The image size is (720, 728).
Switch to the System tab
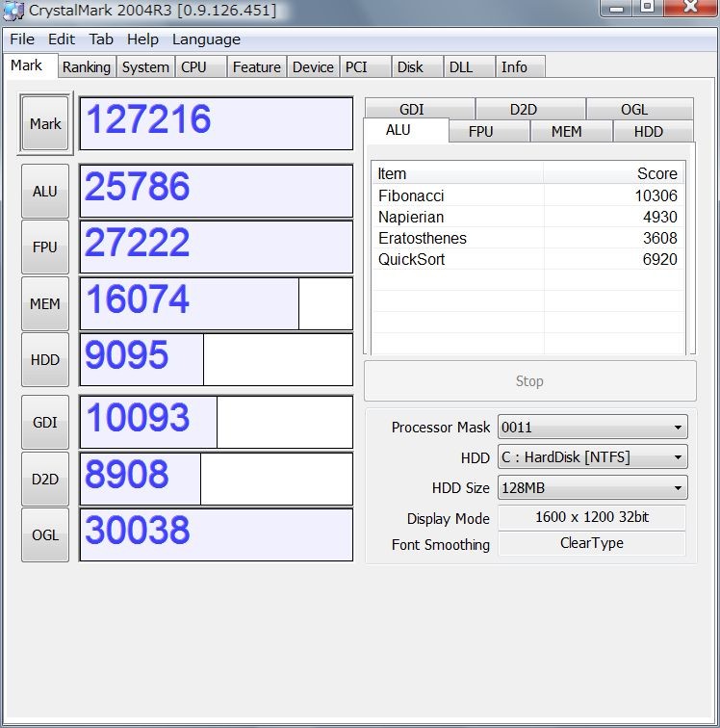click(x=145, y=67)
